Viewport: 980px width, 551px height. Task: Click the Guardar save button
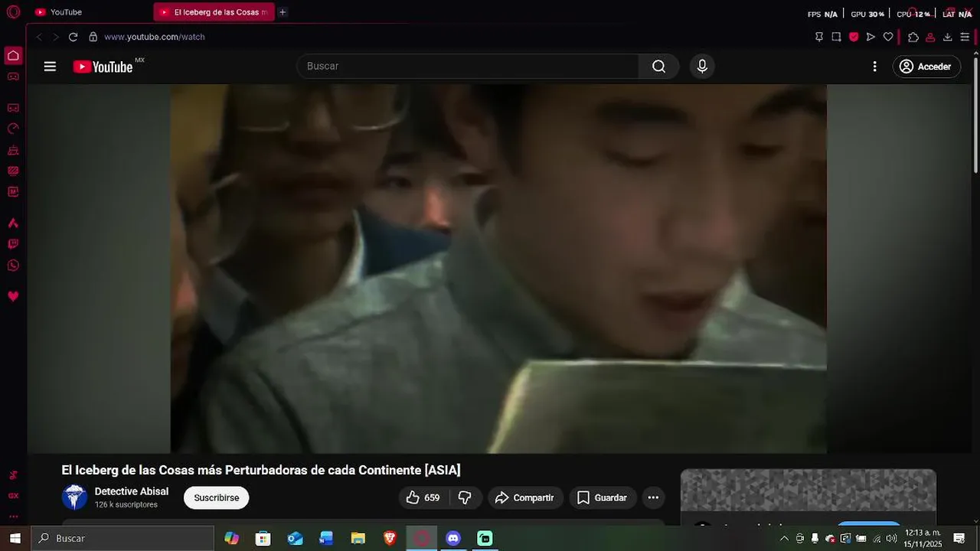pos(602,497)
